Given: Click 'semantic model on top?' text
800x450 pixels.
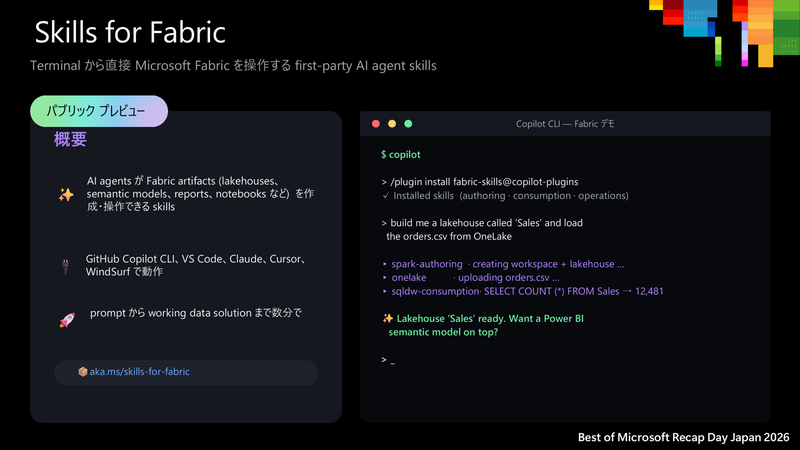Looking at the screenshot, I should pyautogui.click(x=443, y=332).
